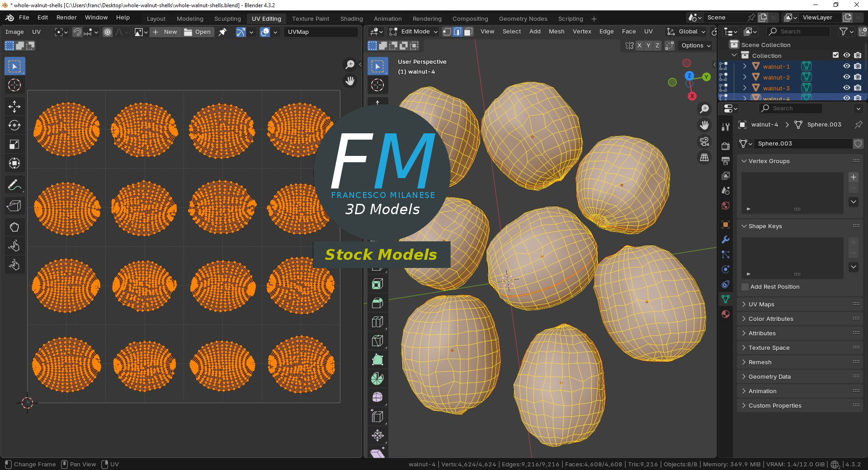Screen dimensions: 868x470
Task: Pick the Rotate tool in the UV editor
Action: point(14,126)
